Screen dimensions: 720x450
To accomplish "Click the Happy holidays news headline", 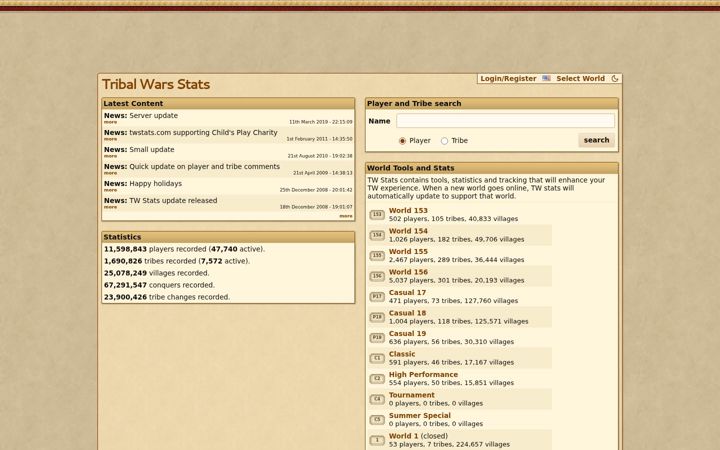I will coord(155,184).
